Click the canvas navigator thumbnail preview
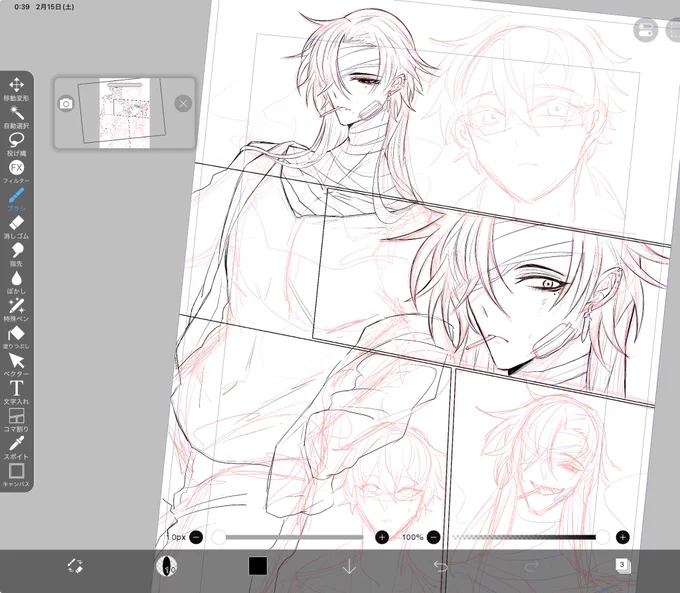This screenshot has width=680, height=593. (122, 112)
